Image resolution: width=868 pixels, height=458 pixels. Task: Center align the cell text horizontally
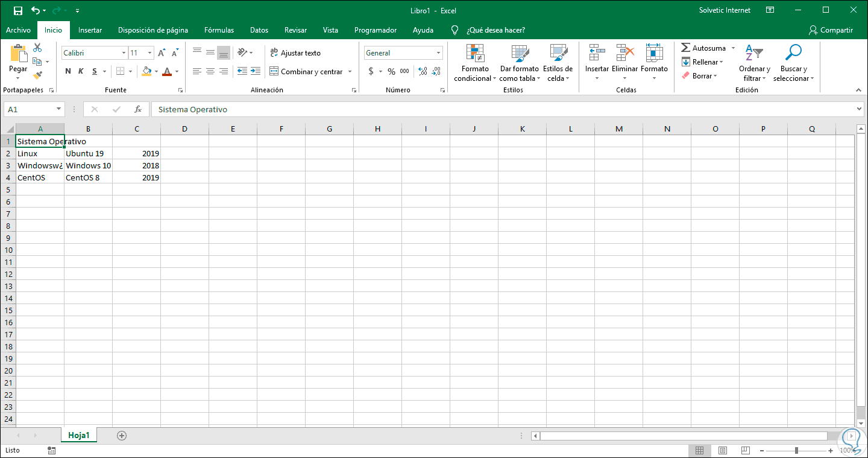210,71
